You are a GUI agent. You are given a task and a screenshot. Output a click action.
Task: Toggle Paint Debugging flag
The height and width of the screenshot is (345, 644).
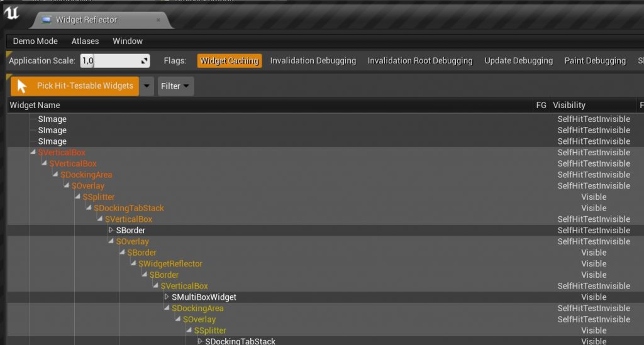pyautogui.click(x=595, y=61)
